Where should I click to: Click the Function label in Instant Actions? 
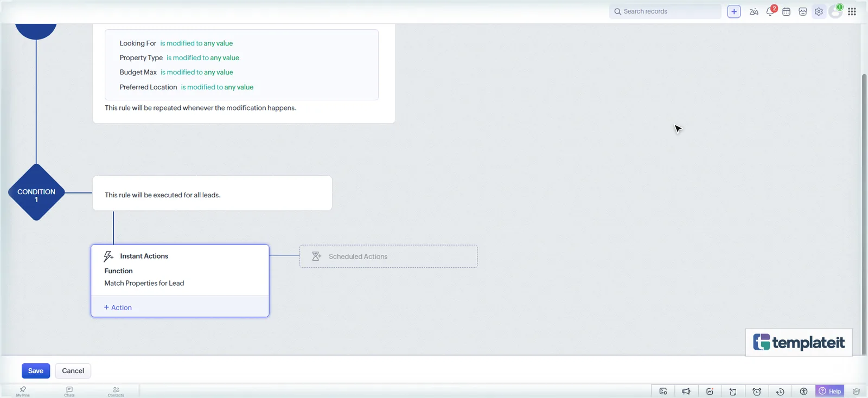point(118,271)
